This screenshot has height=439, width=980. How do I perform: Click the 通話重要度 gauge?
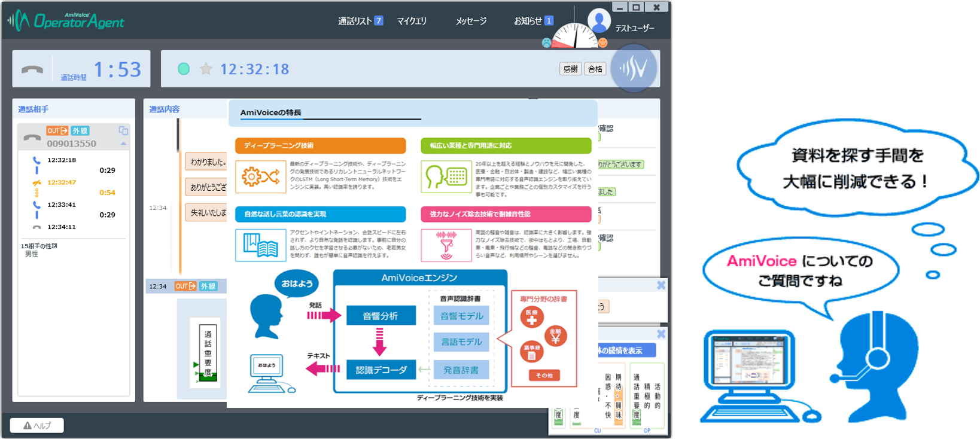point(208,354)
